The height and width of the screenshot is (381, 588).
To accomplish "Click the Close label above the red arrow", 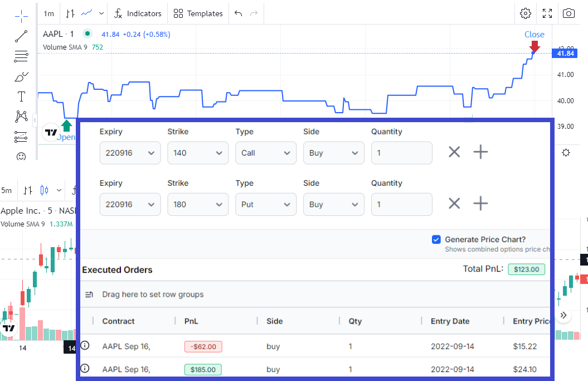I will pos(534,35).
